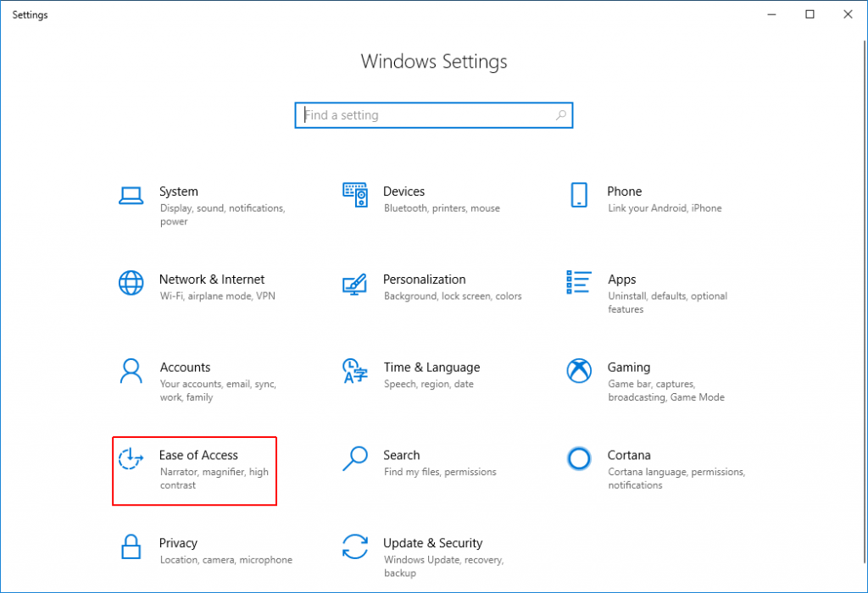Open the highlighted Ease of Access category

coord(194,470)
